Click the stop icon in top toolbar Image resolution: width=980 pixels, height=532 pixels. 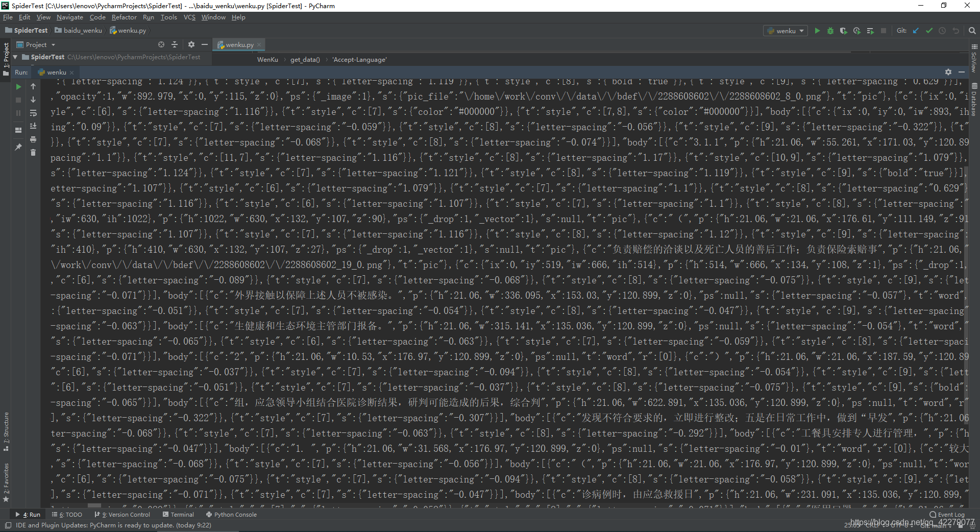click(884, 31)
